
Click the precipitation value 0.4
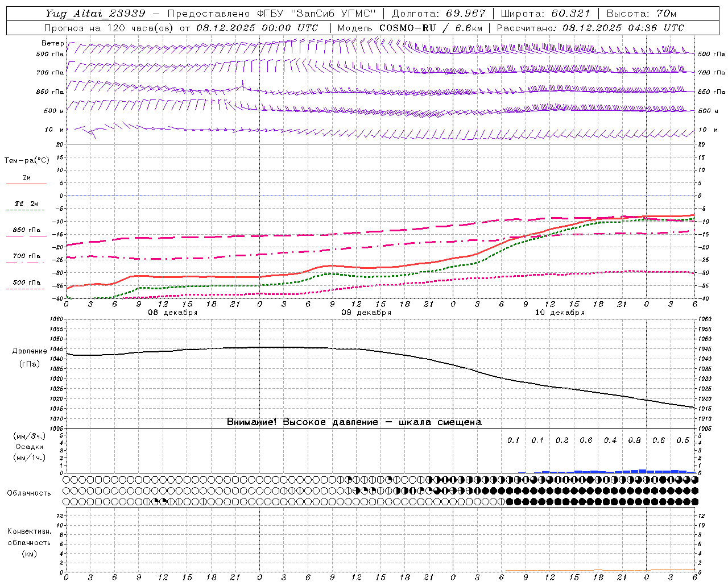pos(610,440)
